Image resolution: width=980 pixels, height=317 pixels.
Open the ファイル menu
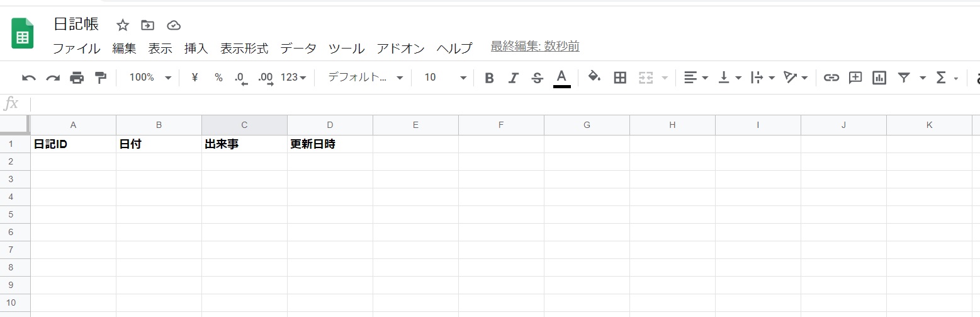(76, 49)
